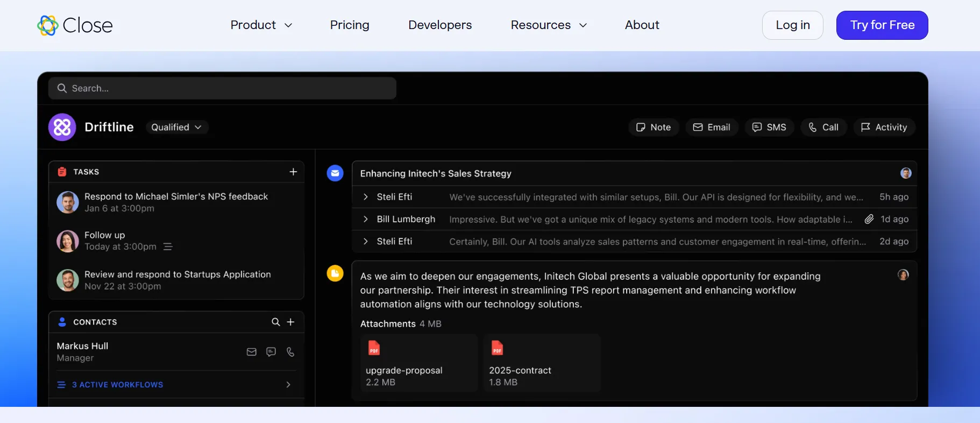980x423 pixels.
Task: Click the Driftline purple logo icon
Action: click(62, 127)
